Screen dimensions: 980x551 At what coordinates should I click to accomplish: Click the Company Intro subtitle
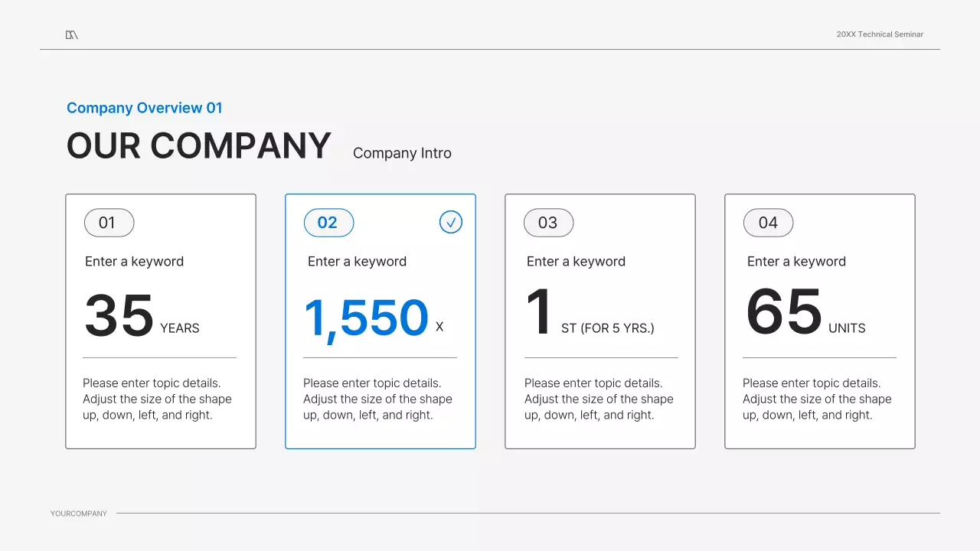click(402, 153)
